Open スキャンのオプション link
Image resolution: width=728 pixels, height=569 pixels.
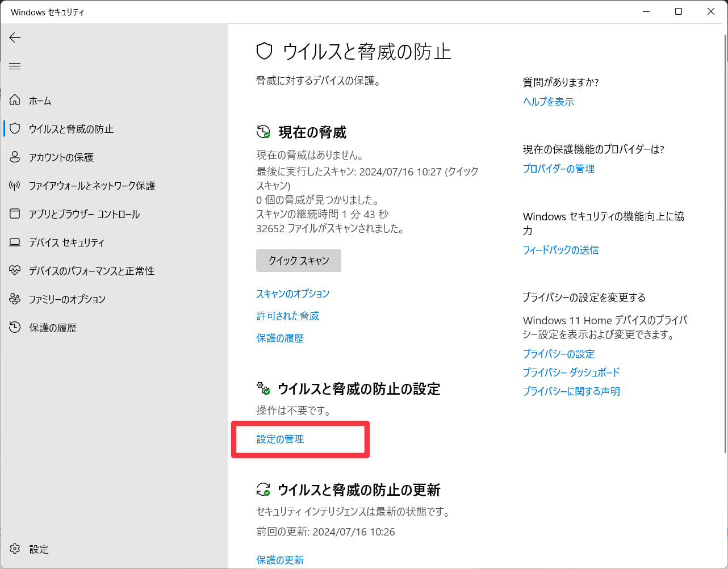click(293, 294)
